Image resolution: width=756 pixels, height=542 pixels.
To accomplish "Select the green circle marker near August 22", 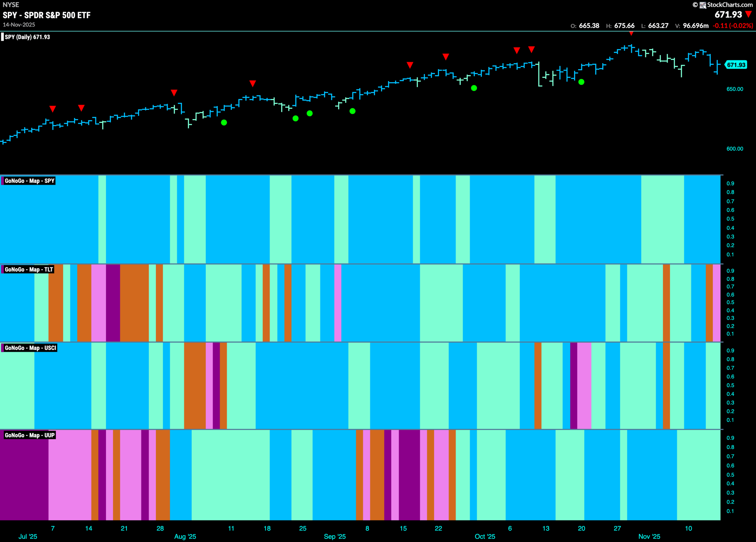I will [295, 118].
